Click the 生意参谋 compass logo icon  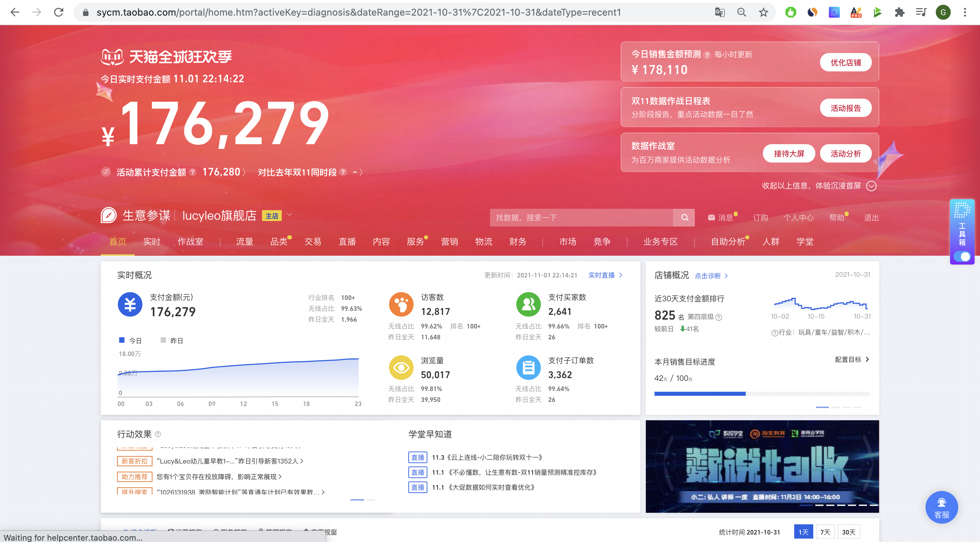(x=109, y=215)
